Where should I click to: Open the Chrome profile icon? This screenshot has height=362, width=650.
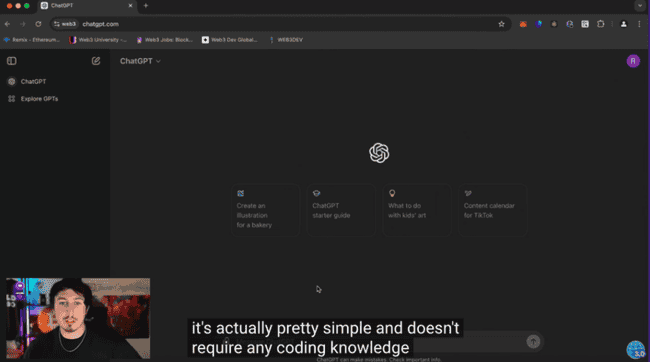[623, 24]
